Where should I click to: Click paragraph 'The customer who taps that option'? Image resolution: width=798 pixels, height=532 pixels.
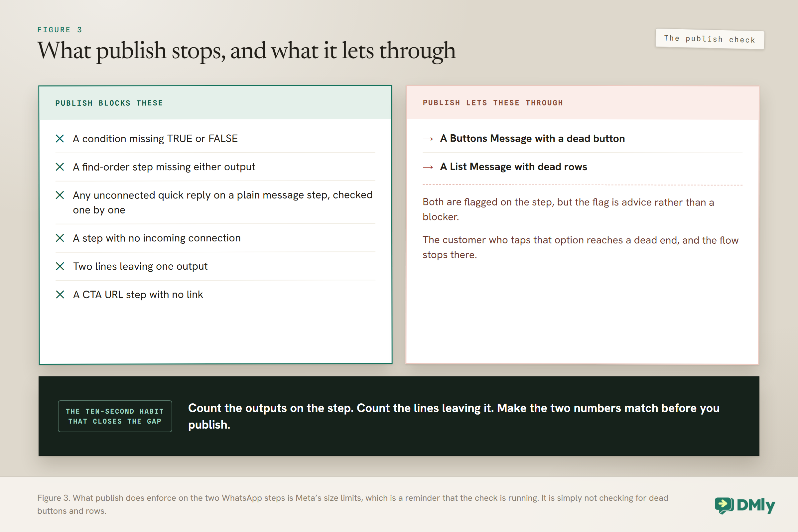point(581,247)
